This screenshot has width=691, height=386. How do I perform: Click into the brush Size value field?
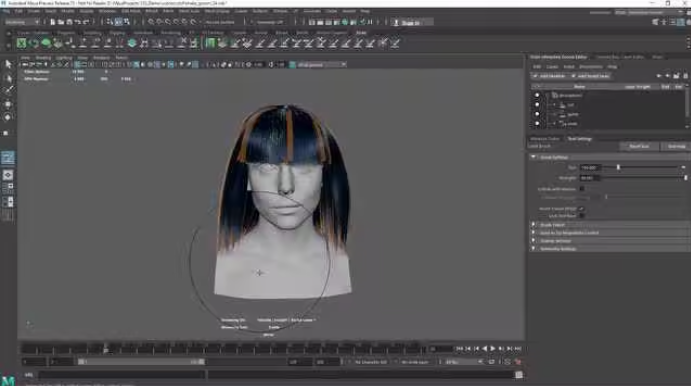[590, 167]
